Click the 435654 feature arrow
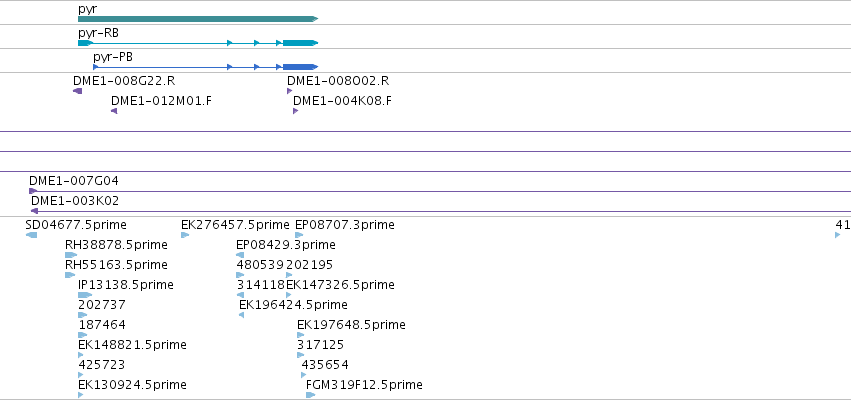The height and width of the screenshot is (400, 851). tap(304, 374)
